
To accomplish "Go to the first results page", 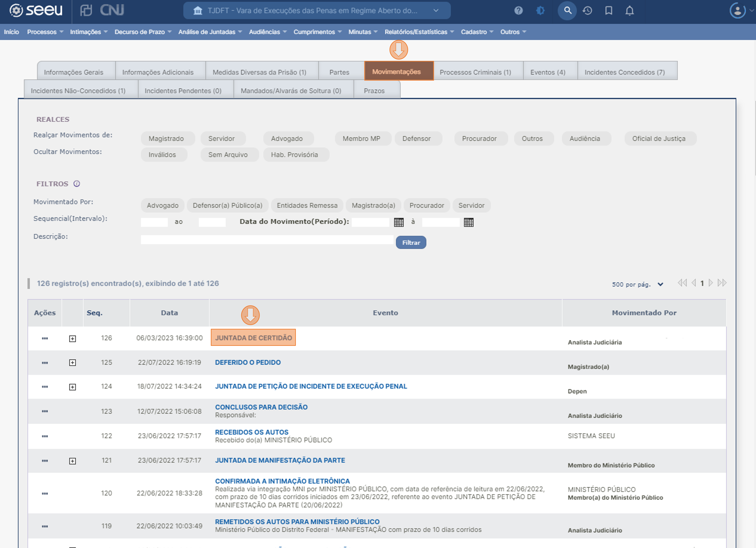I will 682,283.
